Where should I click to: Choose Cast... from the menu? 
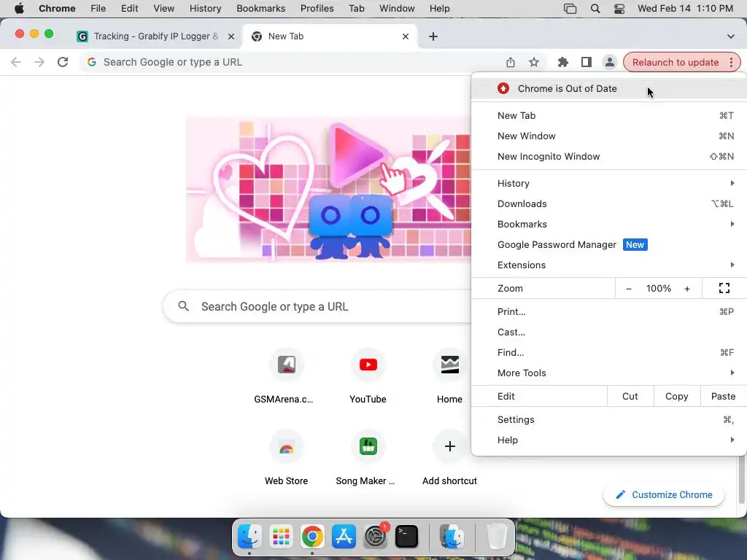coord(609,332)
